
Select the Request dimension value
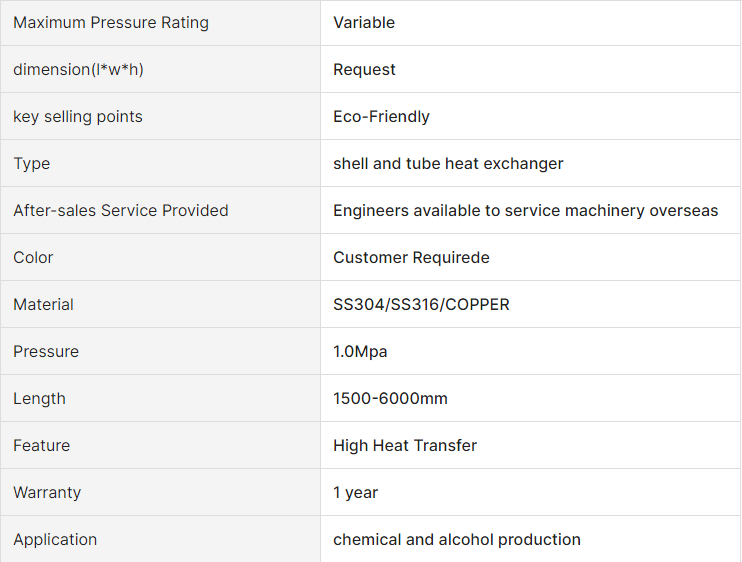[x=364, y=70]
